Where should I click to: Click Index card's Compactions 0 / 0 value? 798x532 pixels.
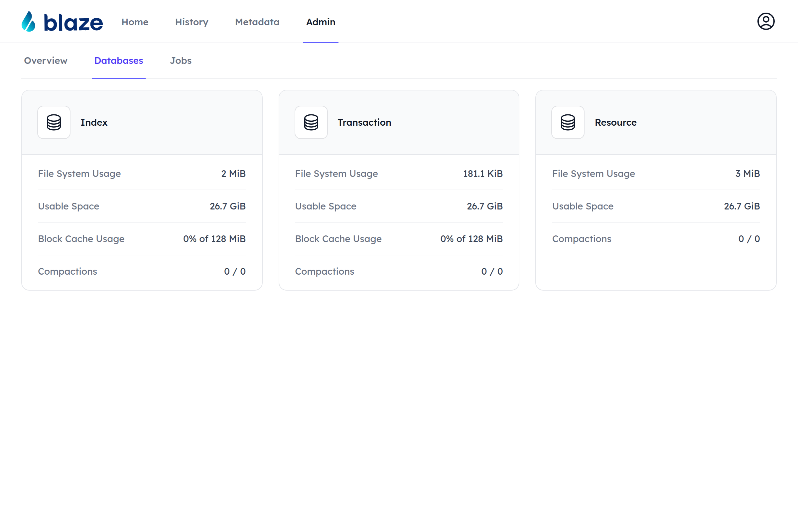[235, 271]
